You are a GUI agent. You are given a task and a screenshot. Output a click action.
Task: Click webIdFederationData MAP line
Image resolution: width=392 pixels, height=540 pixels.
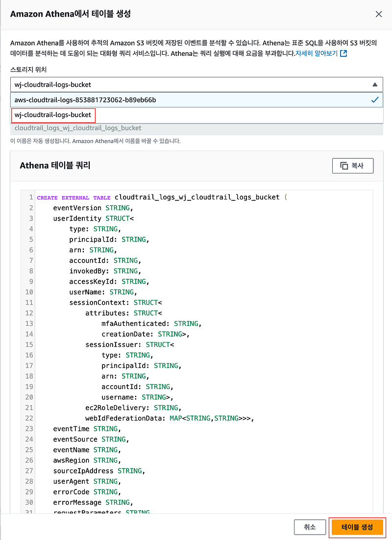(170, 418)
